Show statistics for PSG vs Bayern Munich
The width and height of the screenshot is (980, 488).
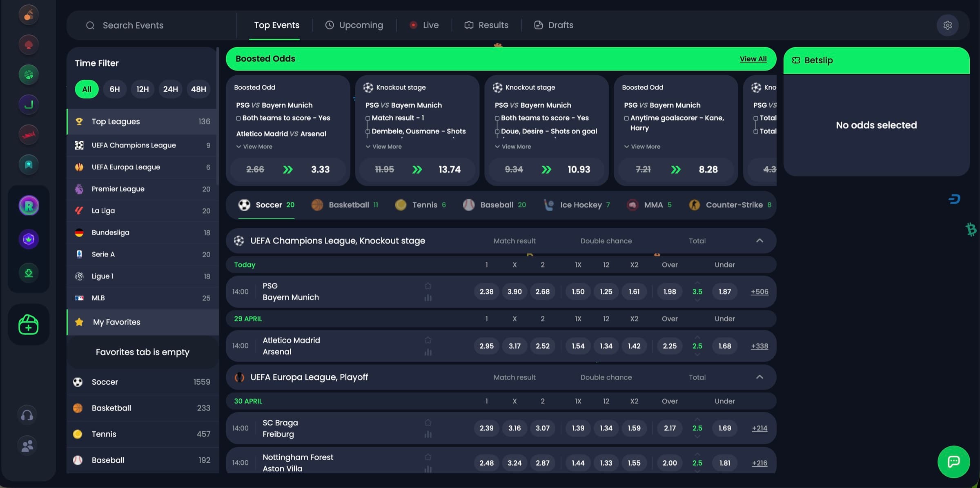point(428,298)
